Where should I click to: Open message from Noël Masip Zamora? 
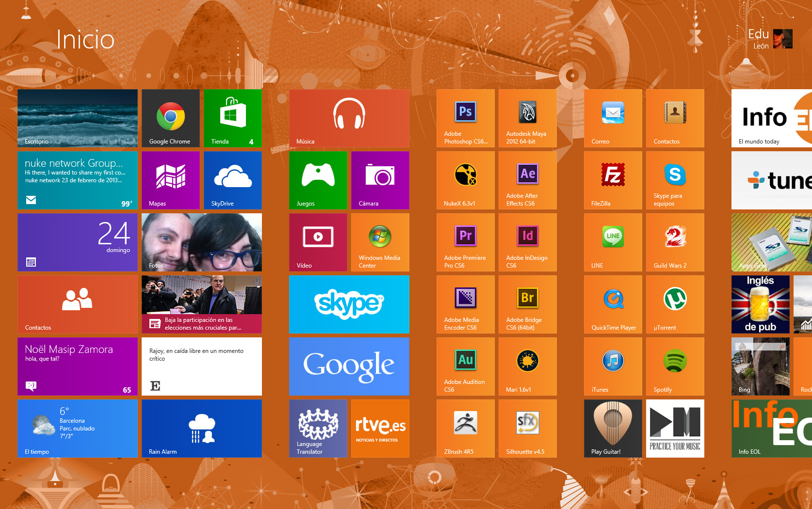(77, 366)
